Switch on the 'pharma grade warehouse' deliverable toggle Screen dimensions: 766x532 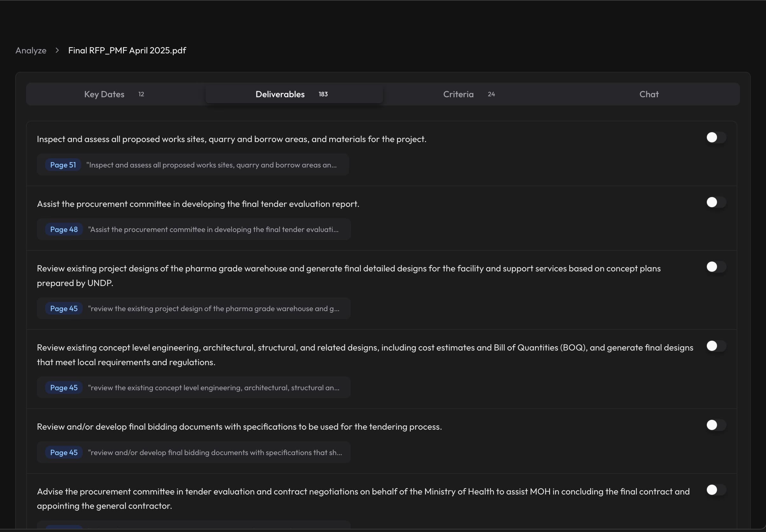pos(716,267)
